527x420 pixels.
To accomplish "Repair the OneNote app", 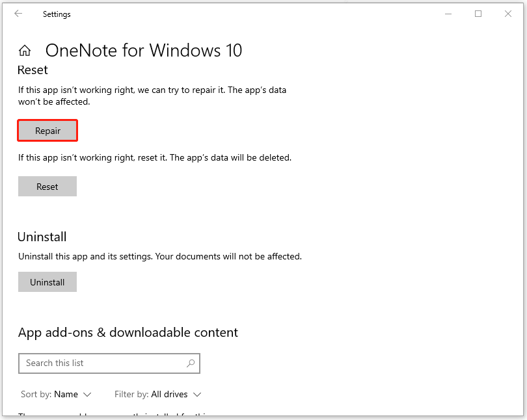I will point(47,131).
